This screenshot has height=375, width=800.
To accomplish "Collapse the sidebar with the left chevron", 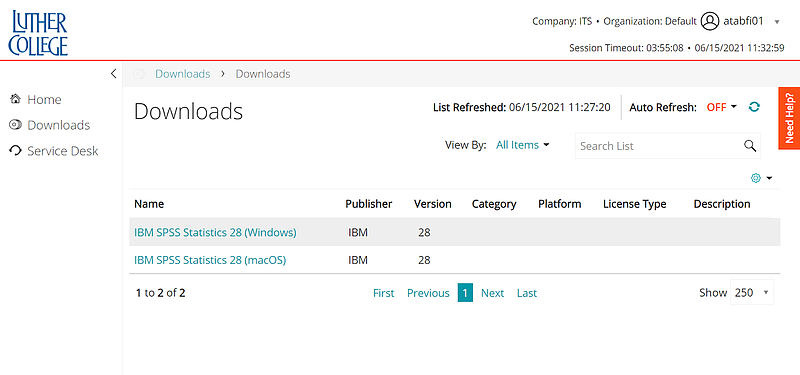I will point(113,73).
